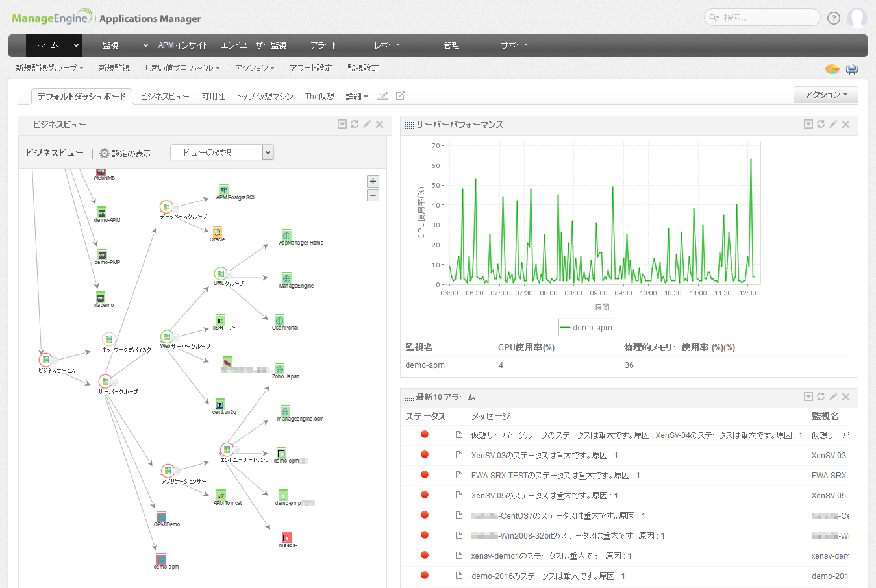Open the ビューの選択 dropdown
The image size is (876, 588).
221,153
